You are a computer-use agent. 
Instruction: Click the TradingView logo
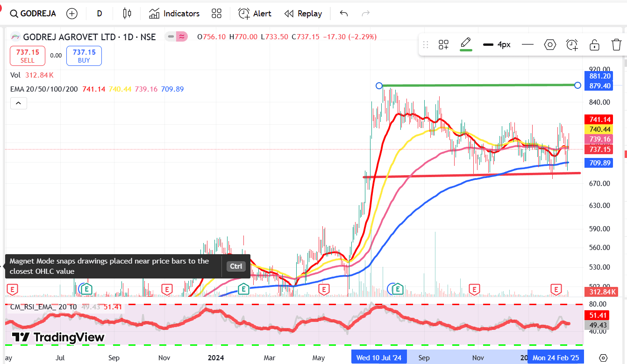coord(58,337)
